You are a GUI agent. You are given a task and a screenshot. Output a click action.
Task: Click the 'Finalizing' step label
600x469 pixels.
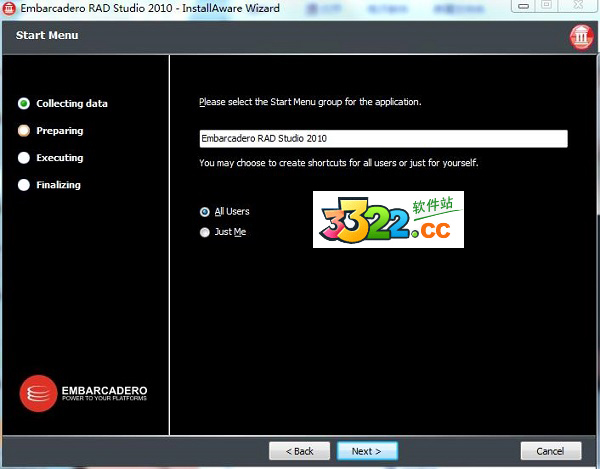coord(59,185)
